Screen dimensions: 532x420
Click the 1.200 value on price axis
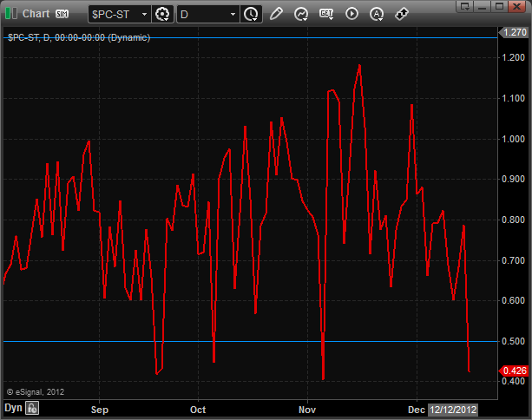[x=513, y=57]
